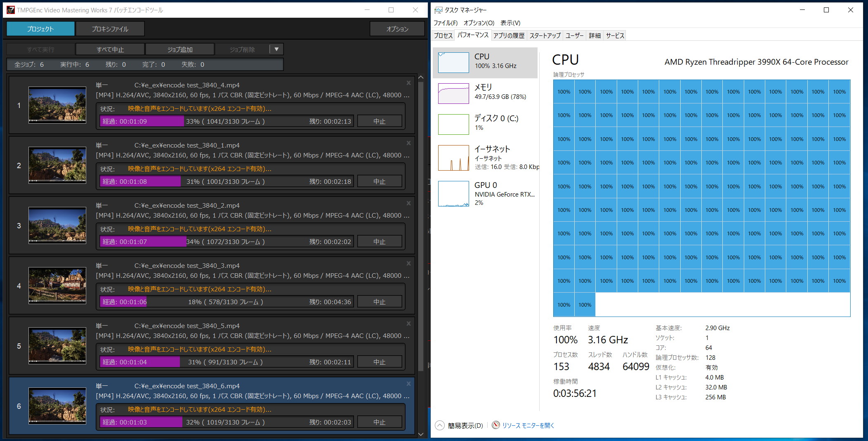Click the ジョブ追加 button

[x=180, y=49]
